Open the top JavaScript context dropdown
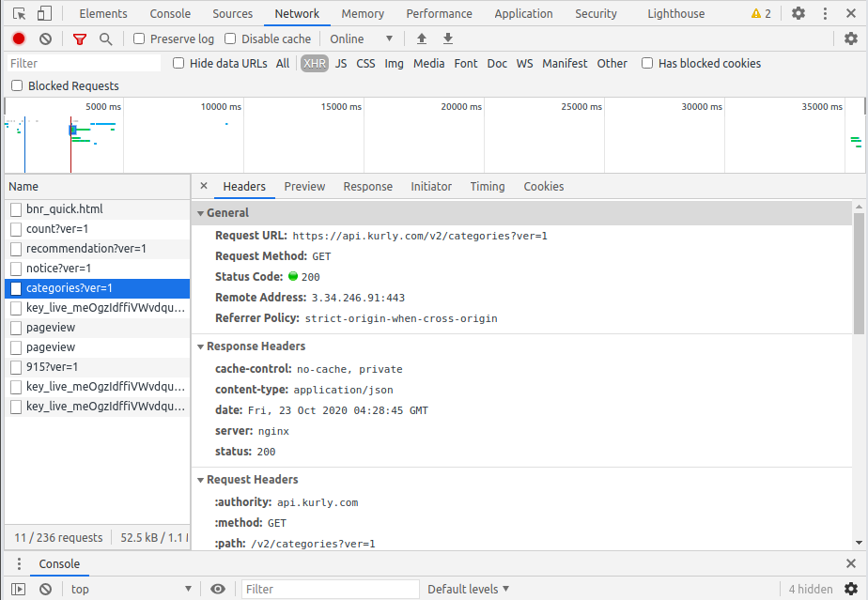868x600 pixels. pos(131,589)
